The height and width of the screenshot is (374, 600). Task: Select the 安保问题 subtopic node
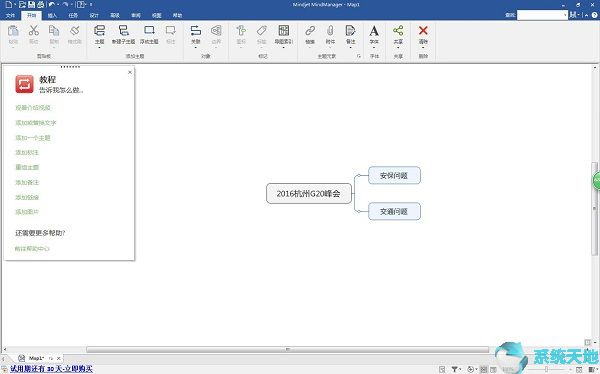pyautogui.click(x=394, y=175)
